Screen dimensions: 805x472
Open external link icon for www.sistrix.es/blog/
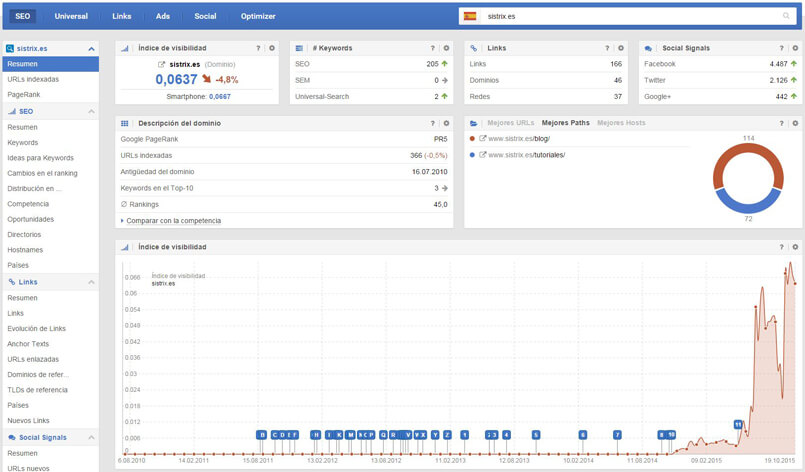[483, 139]
